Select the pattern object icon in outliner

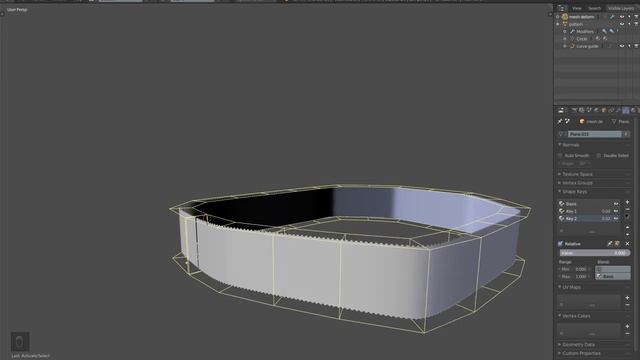(x=565, y=24)
